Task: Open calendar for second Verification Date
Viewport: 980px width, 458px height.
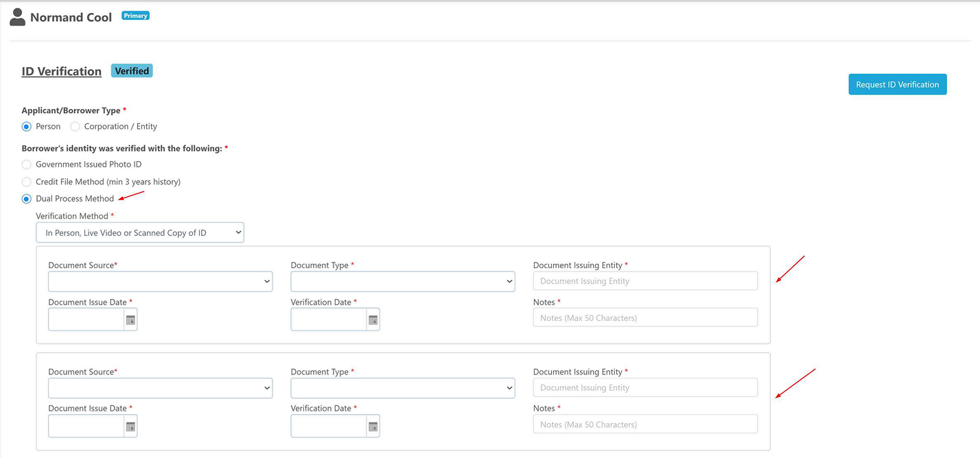Action: point(373,426)
